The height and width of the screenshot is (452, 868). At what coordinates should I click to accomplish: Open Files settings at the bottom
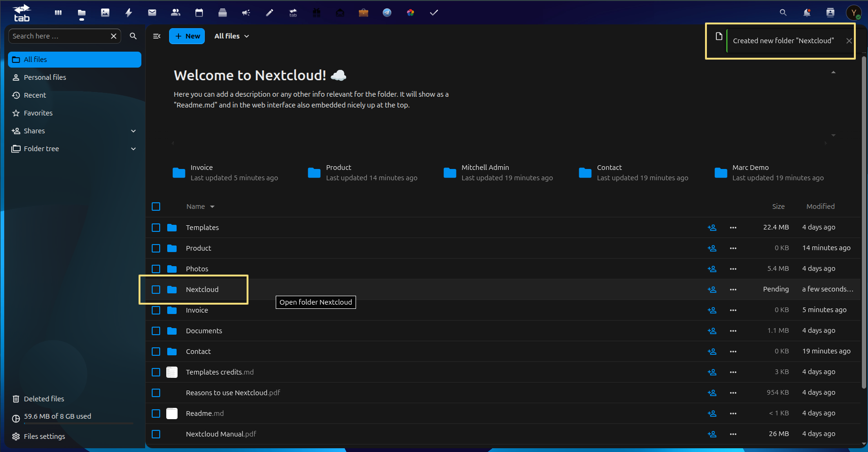[75, 437]
